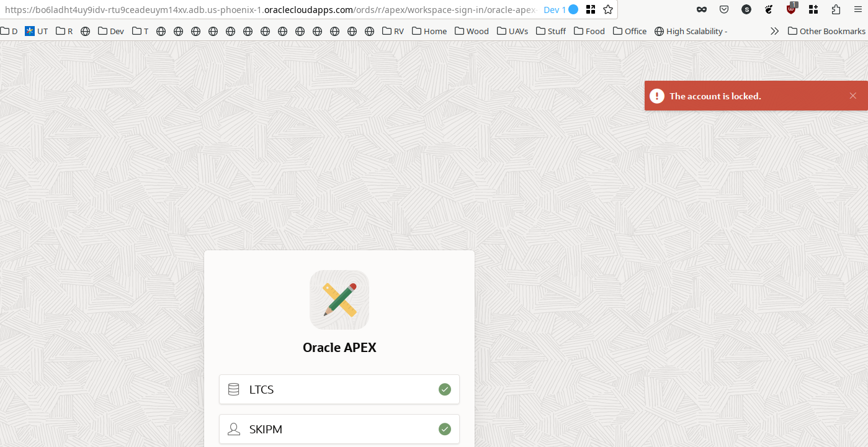Open the R bookmarks folder
Viewport: 868px width, 447px height.
pos(64,31)
